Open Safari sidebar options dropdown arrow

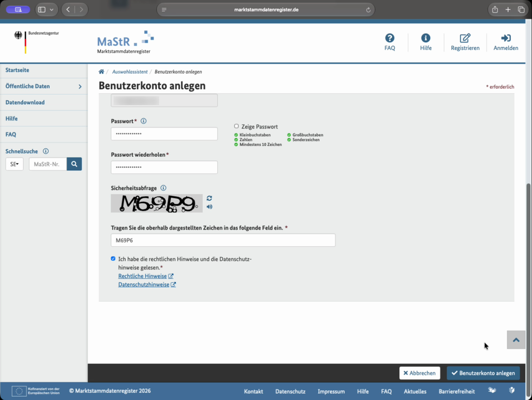pyautogui.click(x=52, y=9)
